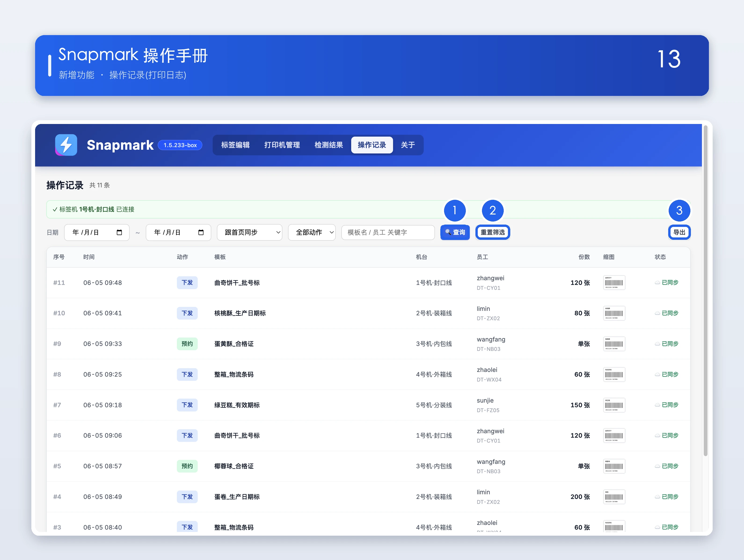Click the vertical scrollbar of the page

[705, 291]
